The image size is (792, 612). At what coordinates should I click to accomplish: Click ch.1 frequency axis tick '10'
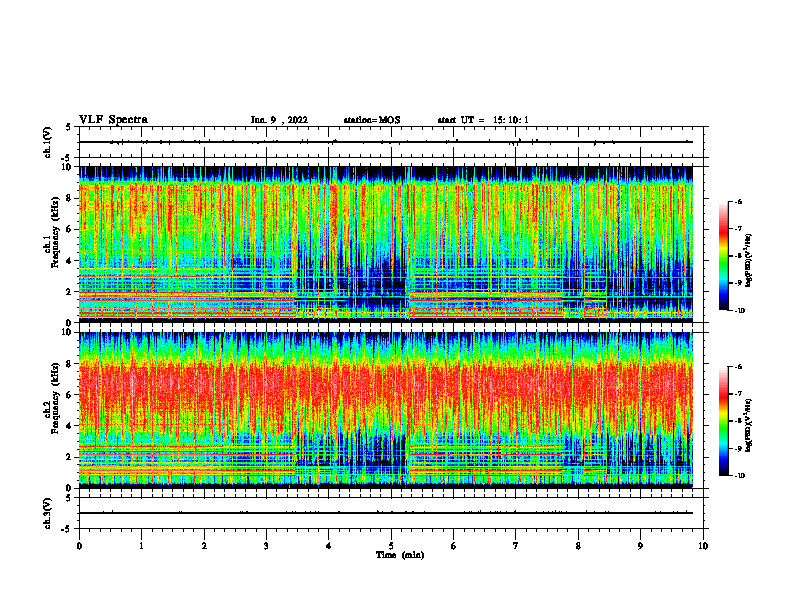tap(67, 167)
